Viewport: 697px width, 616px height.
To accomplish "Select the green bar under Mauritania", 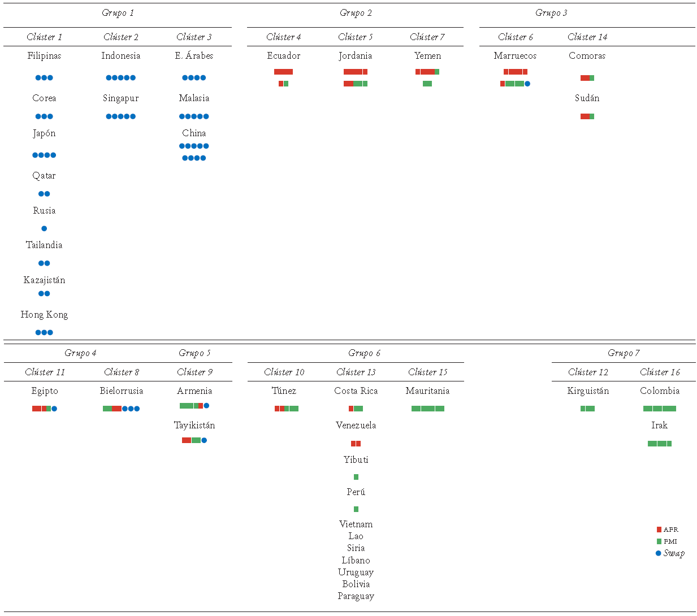I will pyautogui.click(x=427, y=409).
